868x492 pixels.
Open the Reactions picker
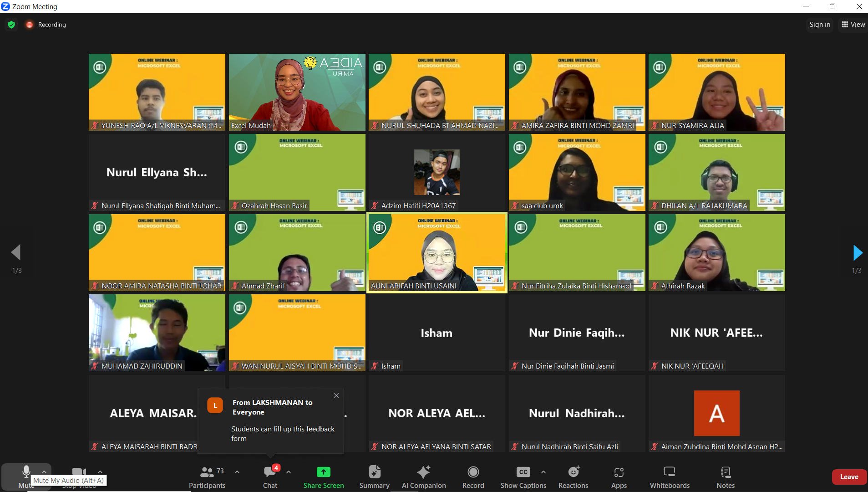click(573, 477)
